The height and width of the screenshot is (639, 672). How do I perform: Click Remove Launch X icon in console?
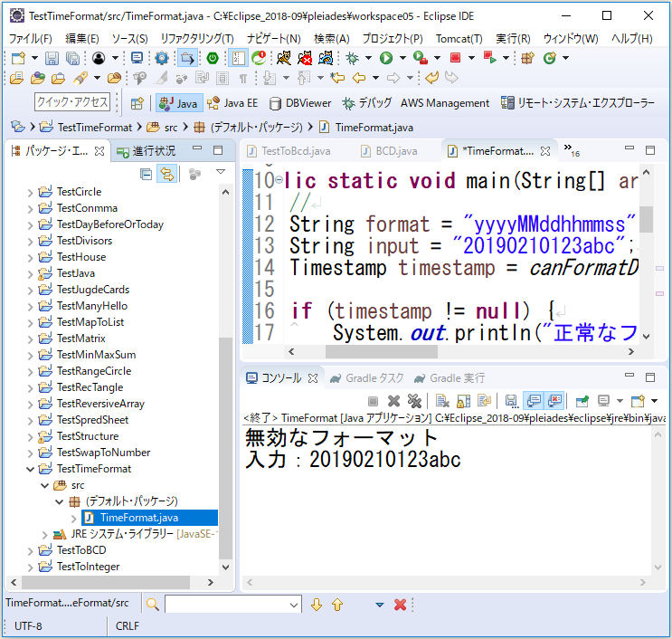[393, 401]
